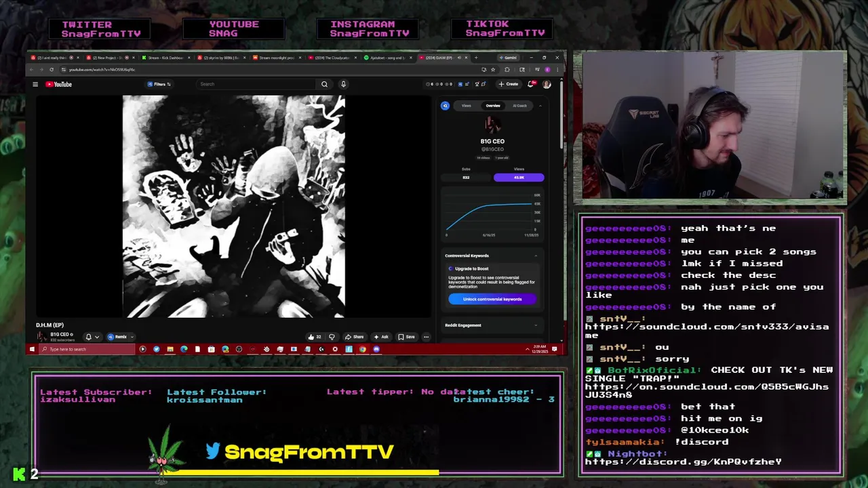Click the B1G CEO channel avatar in panel
This screenshot has height=488, width=868.
pyautogui.click(x=492, y=125)
